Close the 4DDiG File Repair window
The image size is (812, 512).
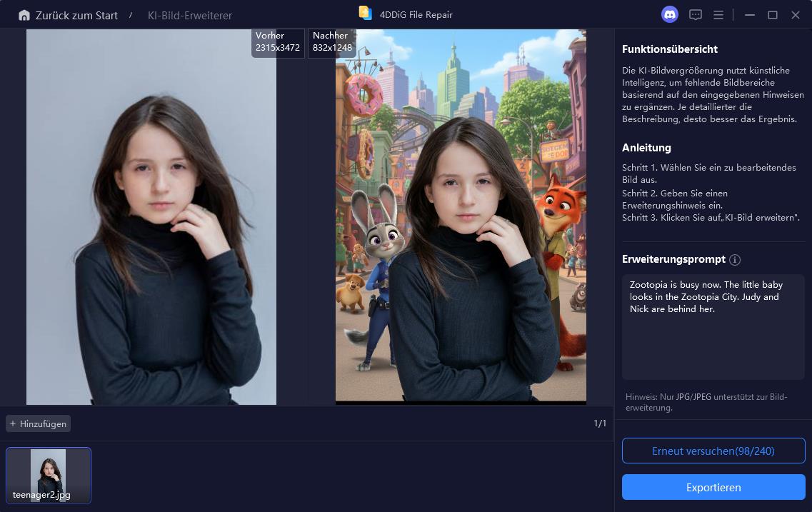coord(796,15)
